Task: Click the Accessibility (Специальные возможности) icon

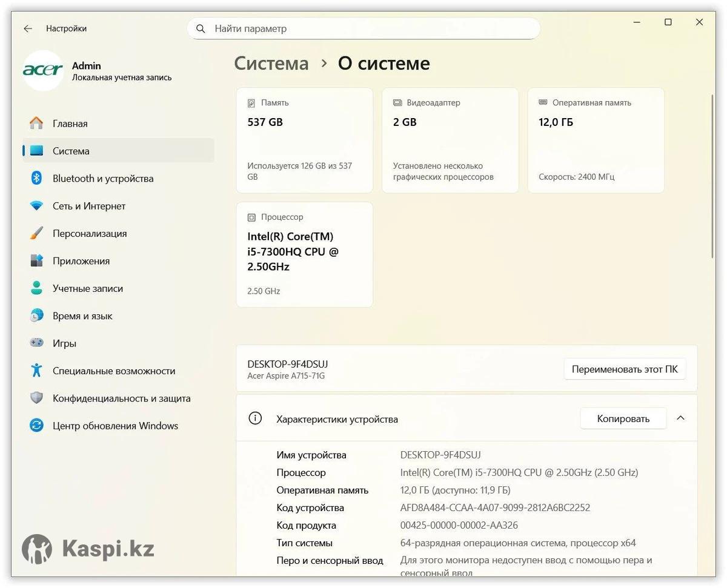Action: coord(36,371)
